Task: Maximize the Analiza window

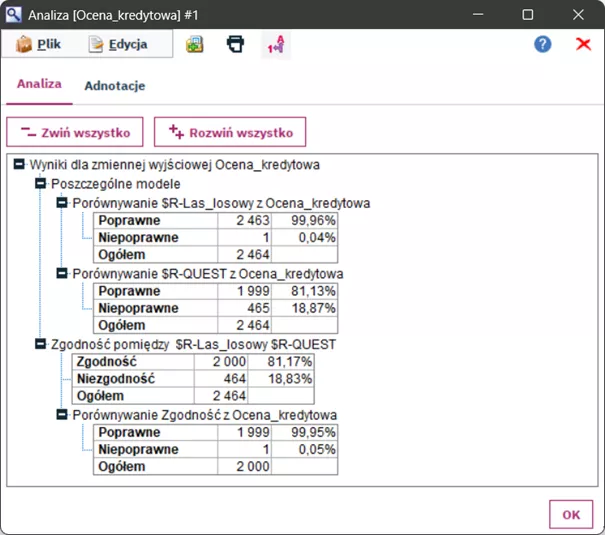Action: pyautogui.click(x=528, y=15)
